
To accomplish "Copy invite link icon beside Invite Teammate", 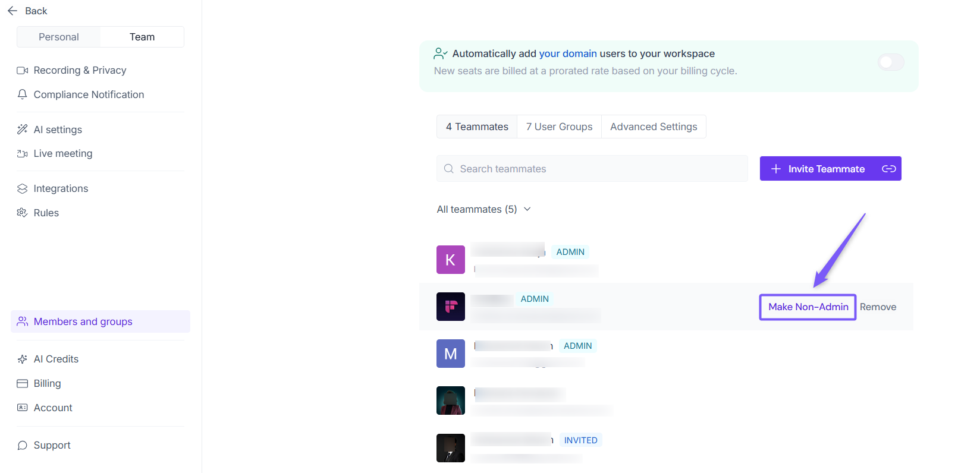I will (888, 169).
